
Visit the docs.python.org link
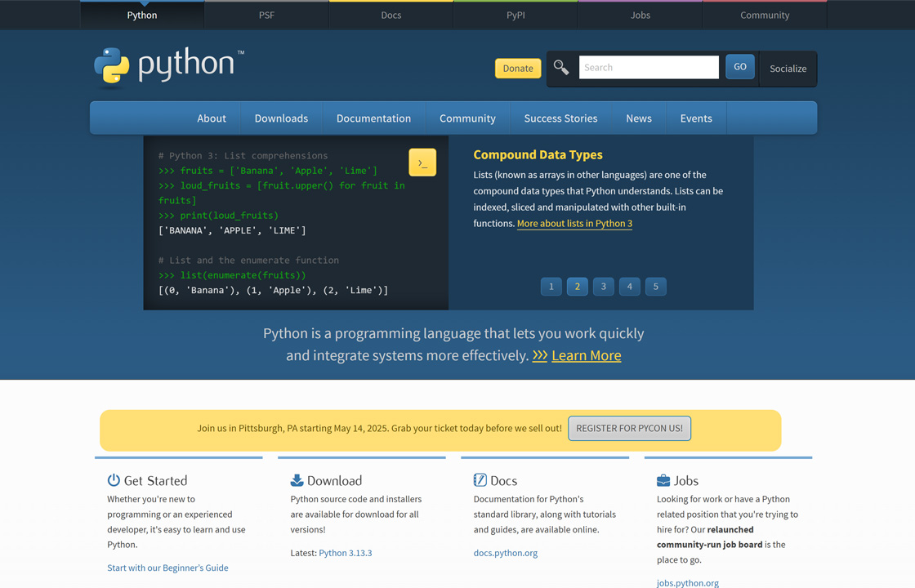[x=506, y=553]
